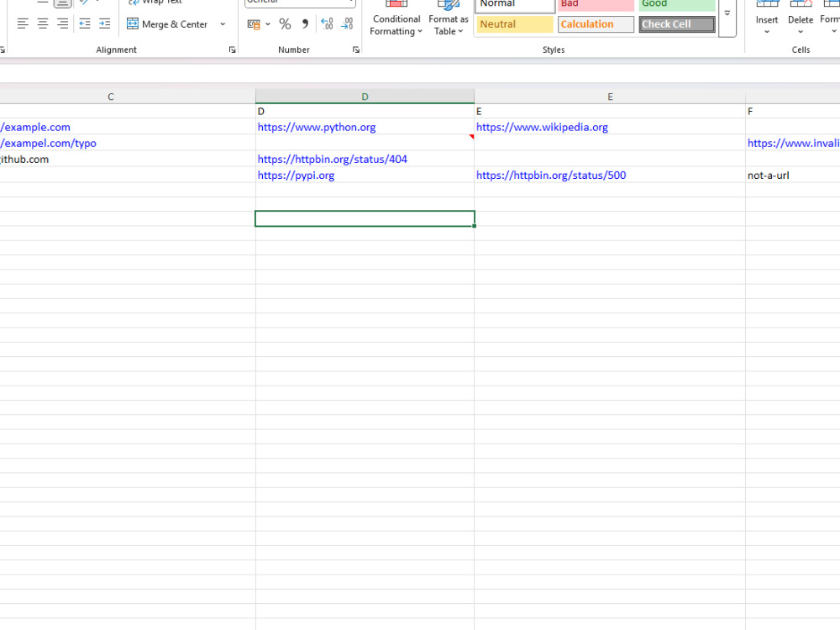Select the cell ending in ithub.com
The image size is (840, 630).
128,159
